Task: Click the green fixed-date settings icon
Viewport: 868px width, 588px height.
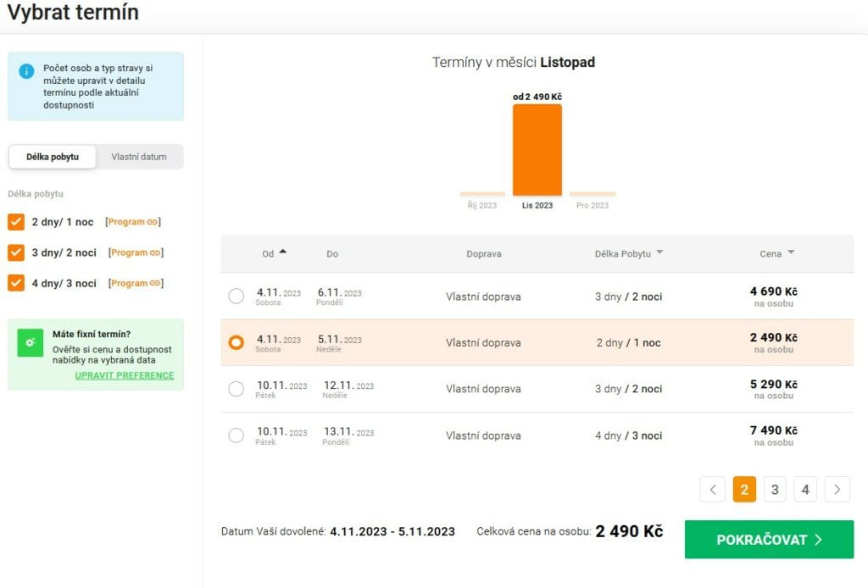Action: click(30, 341)
